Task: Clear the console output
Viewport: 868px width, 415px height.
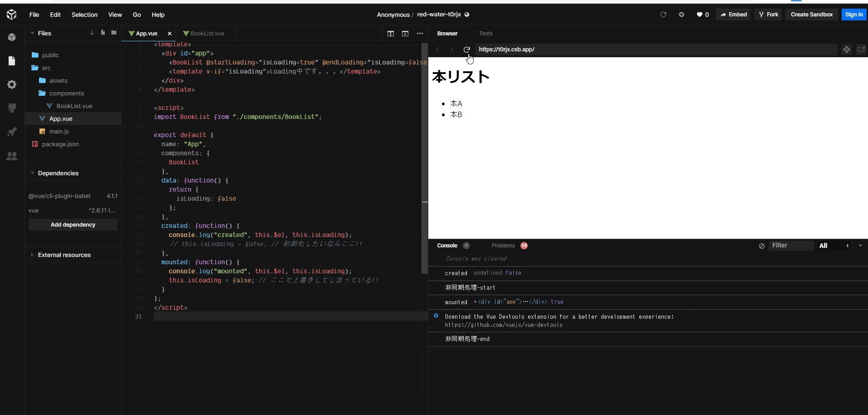Action: coord(762,246)
